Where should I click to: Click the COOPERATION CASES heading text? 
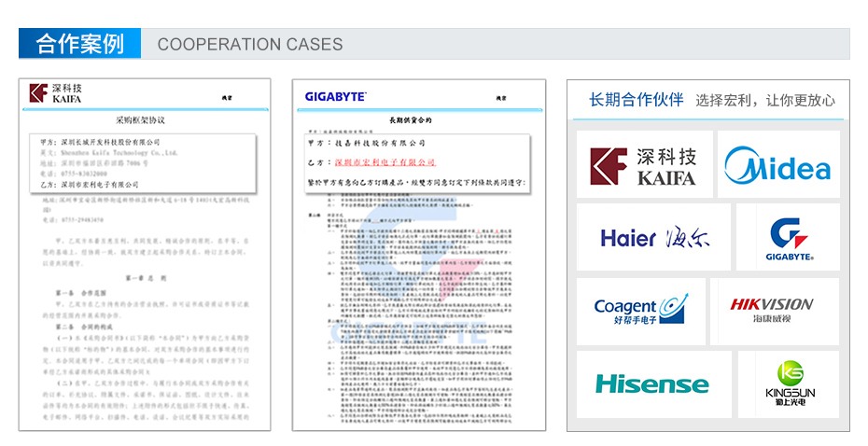pyautogui.click(x=250, y=44)
